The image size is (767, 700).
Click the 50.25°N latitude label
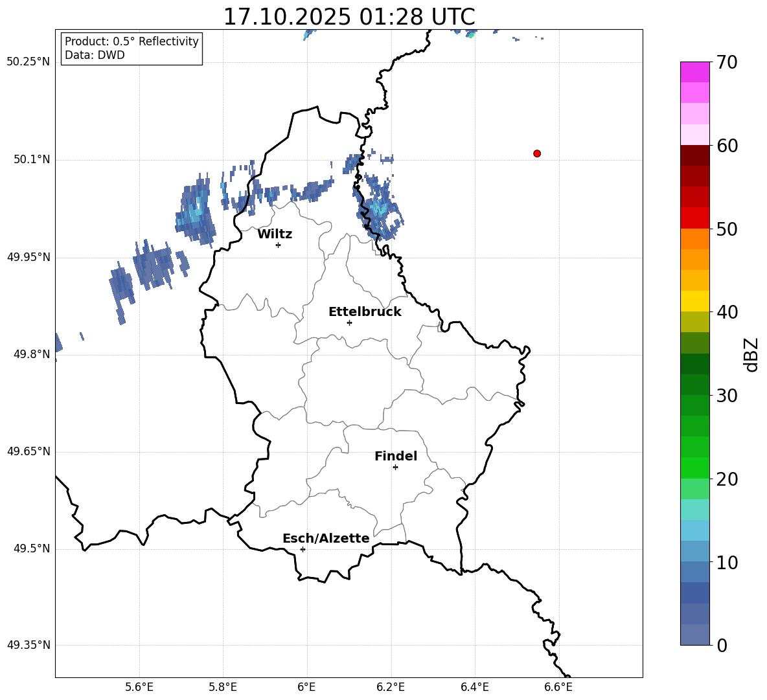tap(29, 62)
